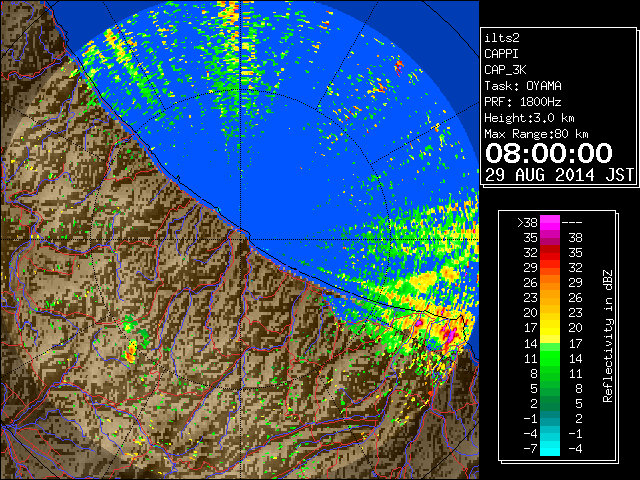The width and height of the screenshot is (640, 480).
Task: Select the Task: OYAMA text
Action: point(523,86)
